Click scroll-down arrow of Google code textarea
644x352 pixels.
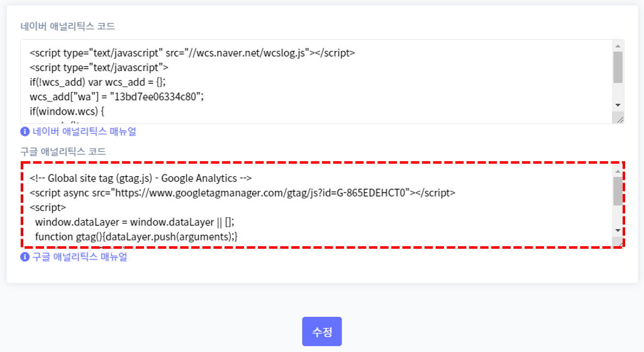618,230
